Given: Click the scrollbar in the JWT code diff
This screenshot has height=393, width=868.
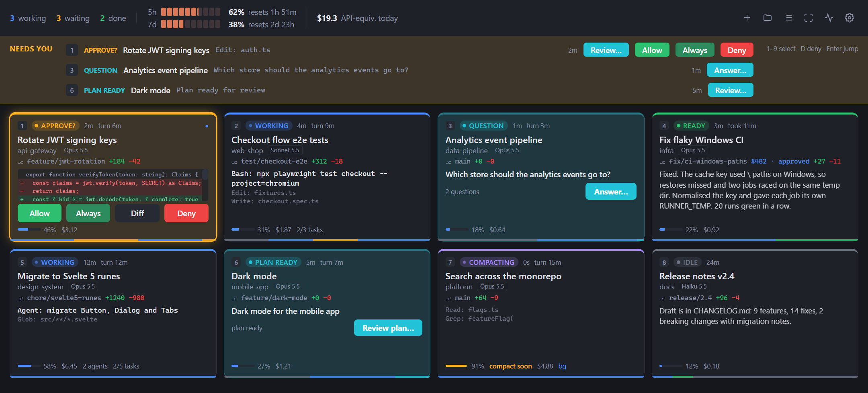Looking at the screenshot, I should [205, 175].
